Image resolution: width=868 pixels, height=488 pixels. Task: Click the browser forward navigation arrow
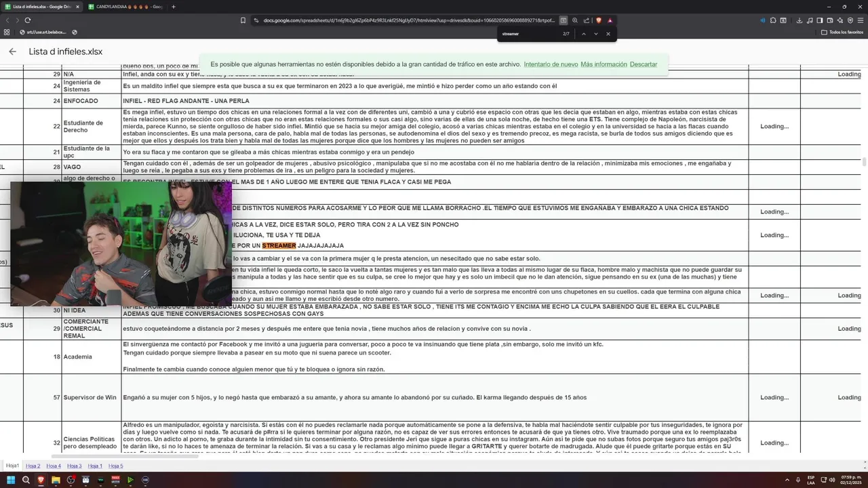pyautogui.click(x=18, y=20)
